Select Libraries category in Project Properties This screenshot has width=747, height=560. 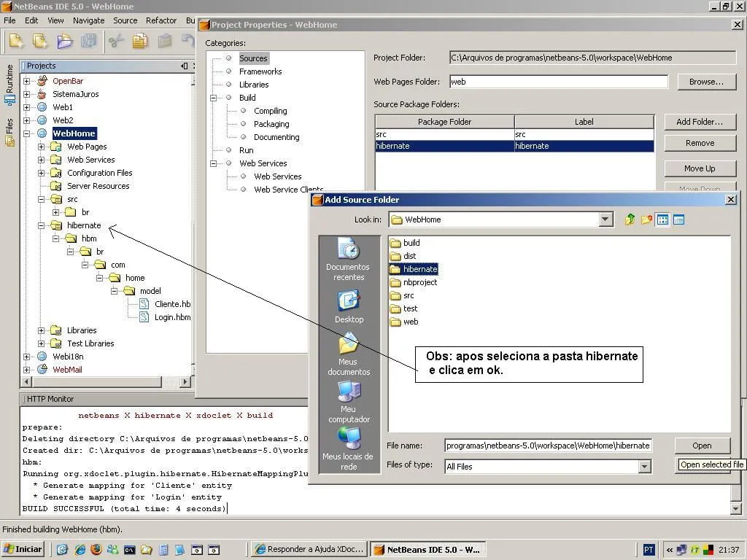pos(254,85)
